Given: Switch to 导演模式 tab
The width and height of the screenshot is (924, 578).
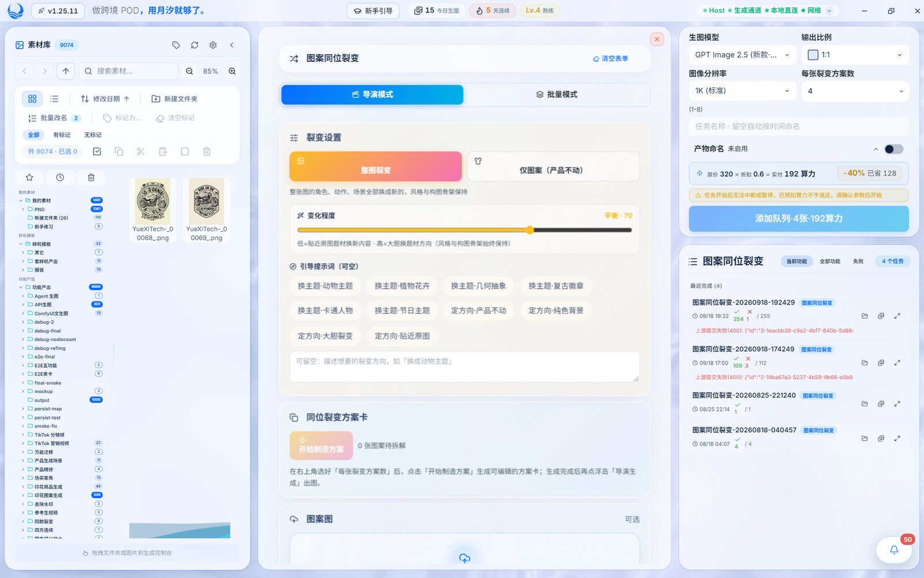Looking at the screenshot, I should click(x=372, y=95).
